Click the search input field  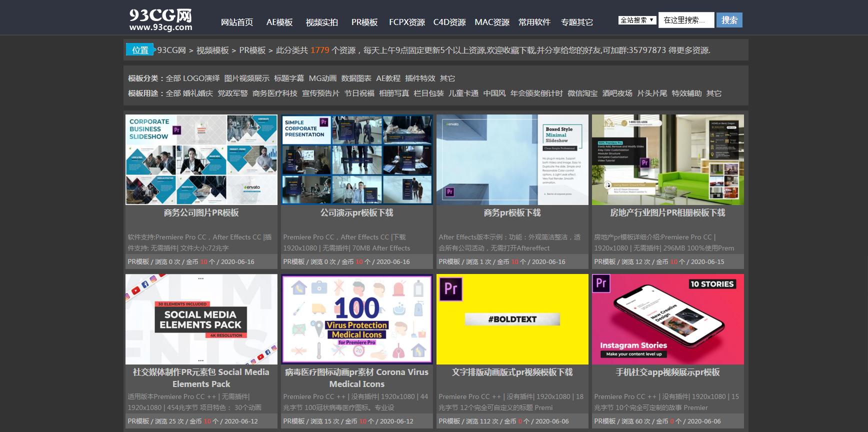pos(685,20)
